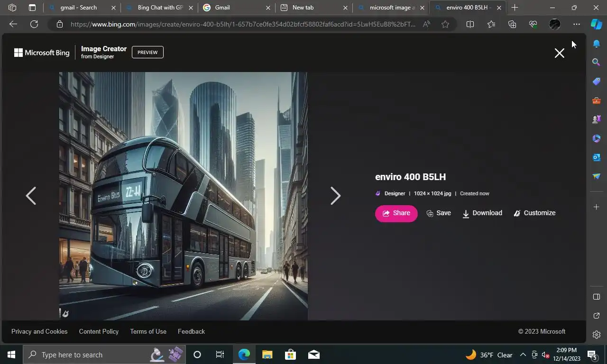Open the workspaces icon
The image size is (607, 364).
click(12, 8)
